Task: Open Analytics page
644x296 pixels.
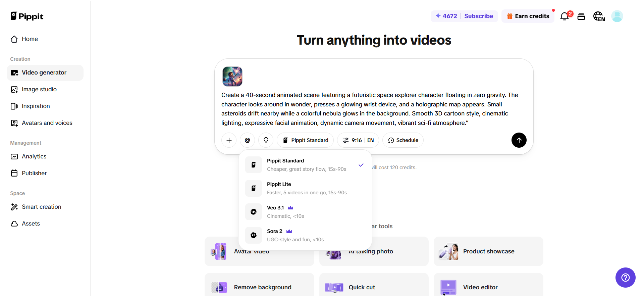Action: tap(45, 156)
